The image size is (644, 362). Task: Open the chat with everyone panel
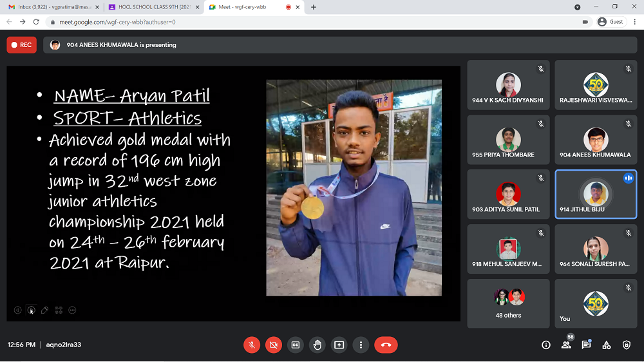point(586,345)
